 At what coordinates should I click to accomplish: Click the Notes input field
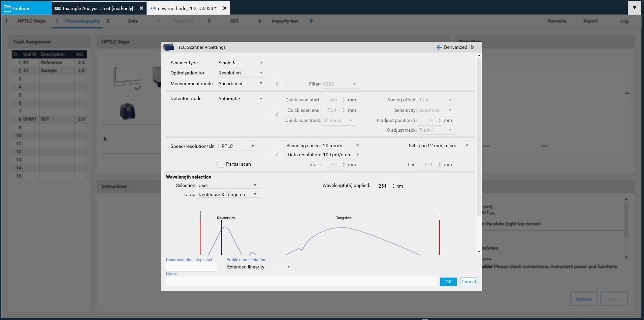coord(301,281)
